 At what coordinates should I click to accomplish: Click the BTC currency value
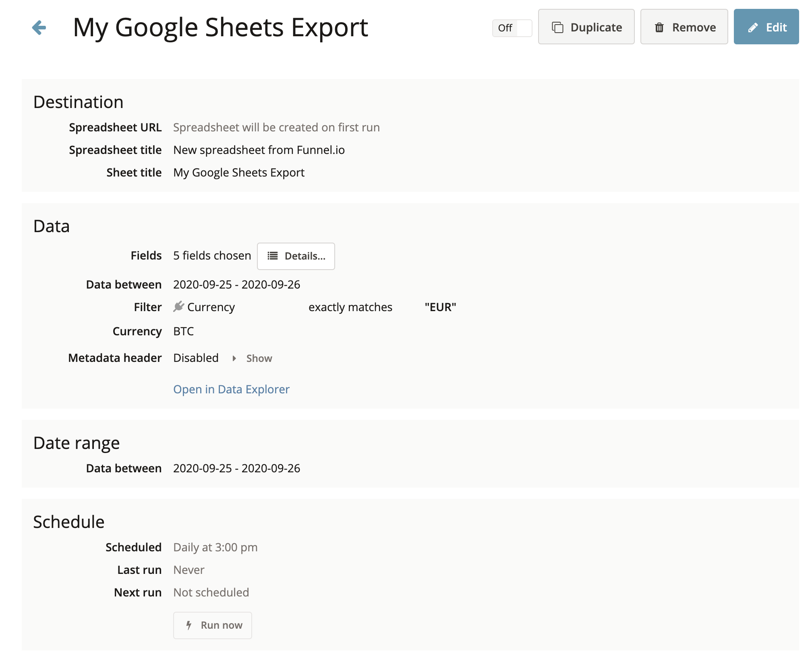tap(183, 331)
